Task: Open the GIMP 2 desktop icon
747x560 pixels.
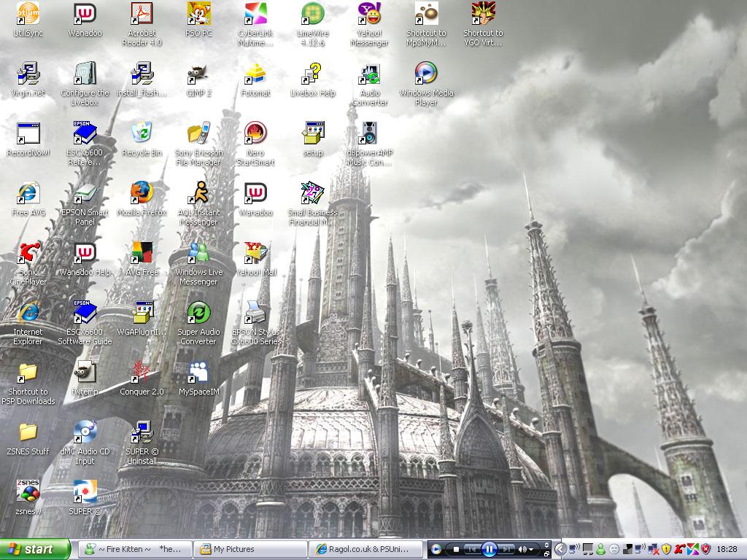Action: 198,74
